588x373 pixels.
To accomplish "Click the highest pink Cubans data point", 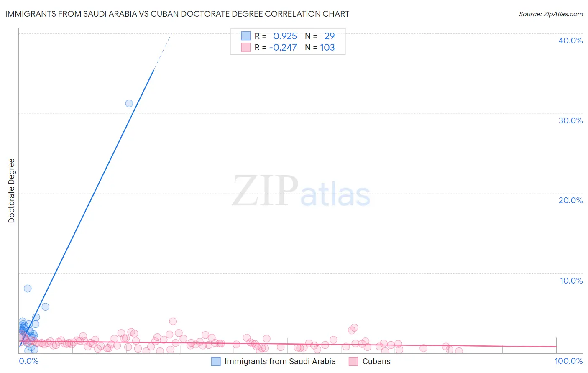I will pos(173,321).
